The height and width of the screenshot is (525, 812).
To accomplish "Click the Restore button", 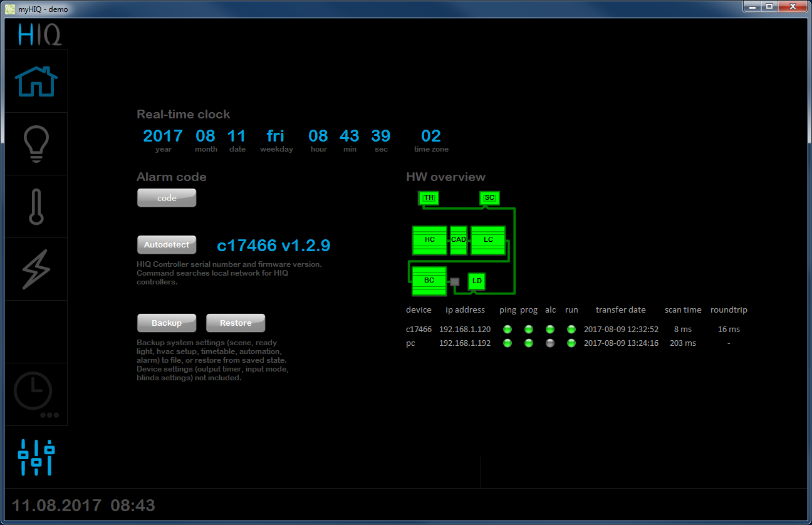I will tap(236, 323).
